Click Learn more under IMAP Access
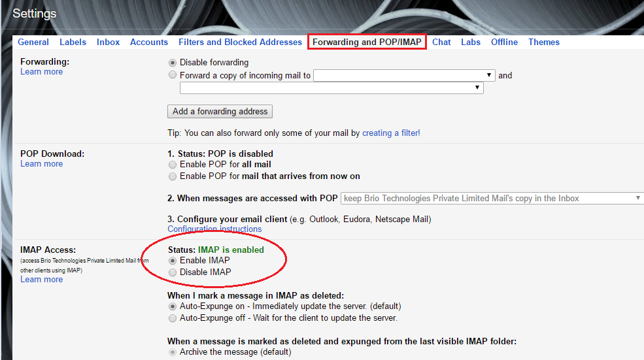 41,280
